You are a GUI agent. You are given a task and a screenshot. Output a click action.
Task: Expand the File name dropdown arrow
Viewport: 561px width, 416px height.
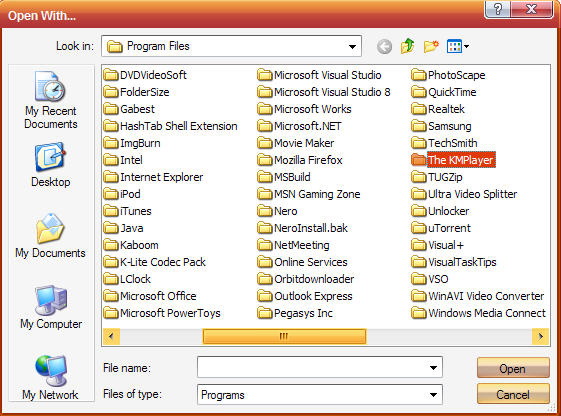433,368
